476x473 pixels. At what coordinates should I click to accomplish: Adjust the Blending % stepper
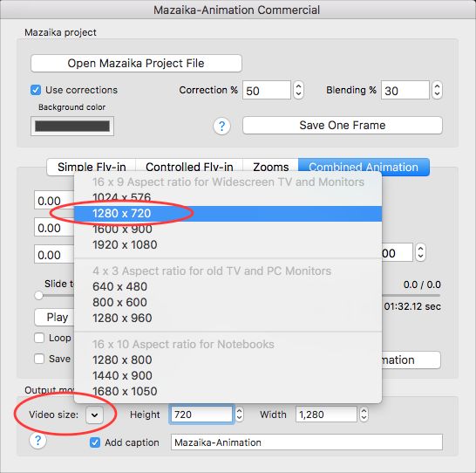click(x=437, y=90)
